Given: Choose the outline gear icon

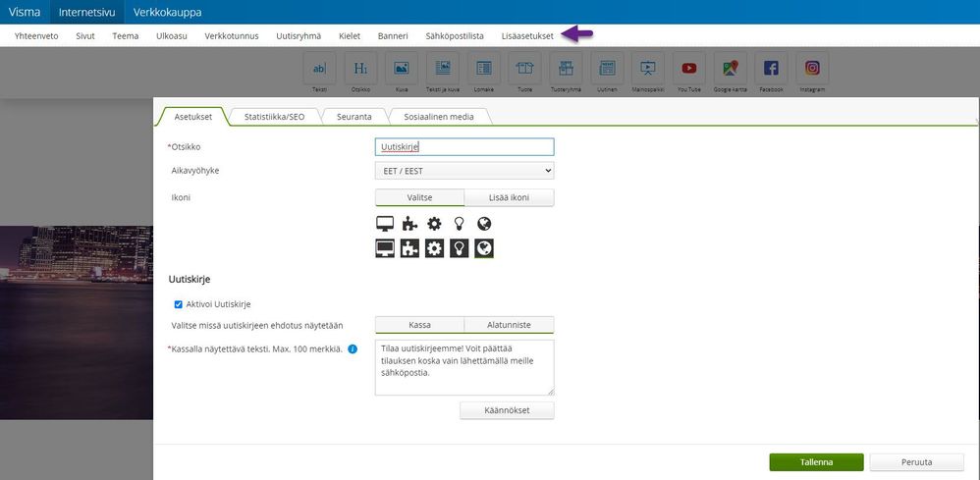Looking at the screenshot, I should click(x=434, y=224).
